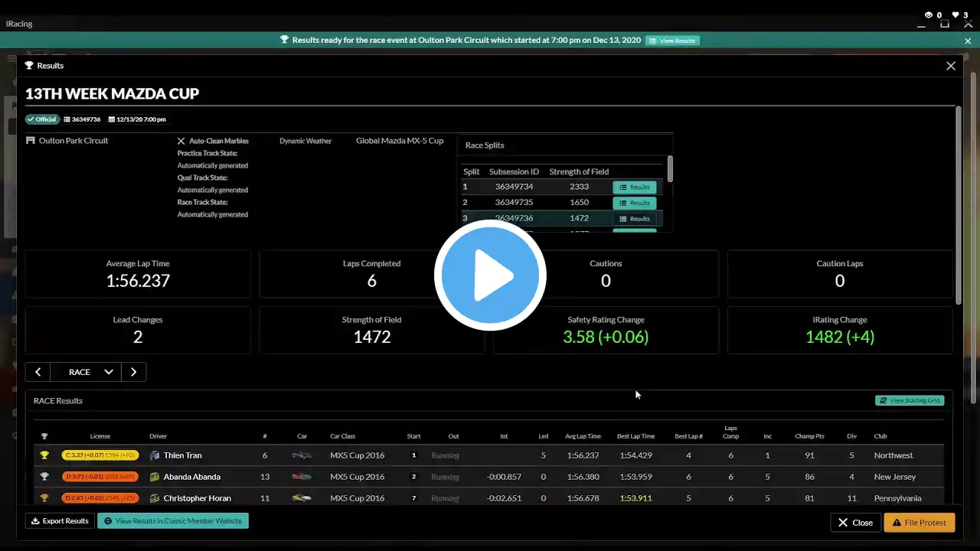
Task: Click the Global Mazda MX-5 Cup series label
Action: pyautogui.click(x=400, y=141)
